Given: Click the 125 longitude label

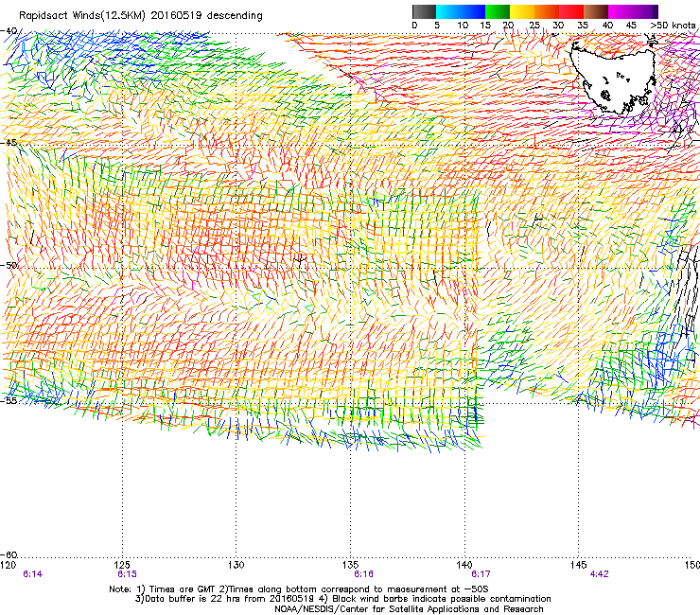Looking at the screenshot, I should click(122, 565).
